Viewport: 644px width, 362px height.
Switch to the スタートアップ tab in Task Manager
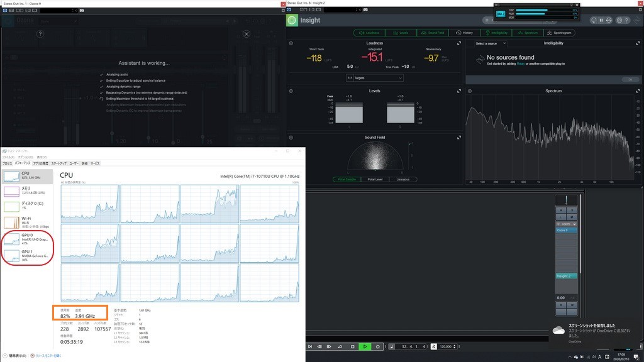pyautogui.click(x=58, y=163)
